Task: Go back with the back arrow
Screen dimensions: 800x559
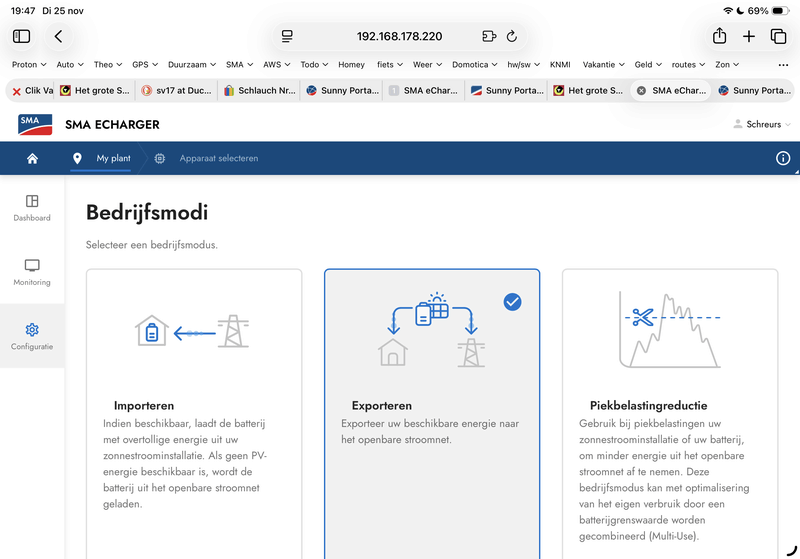Action: [59, 36]
